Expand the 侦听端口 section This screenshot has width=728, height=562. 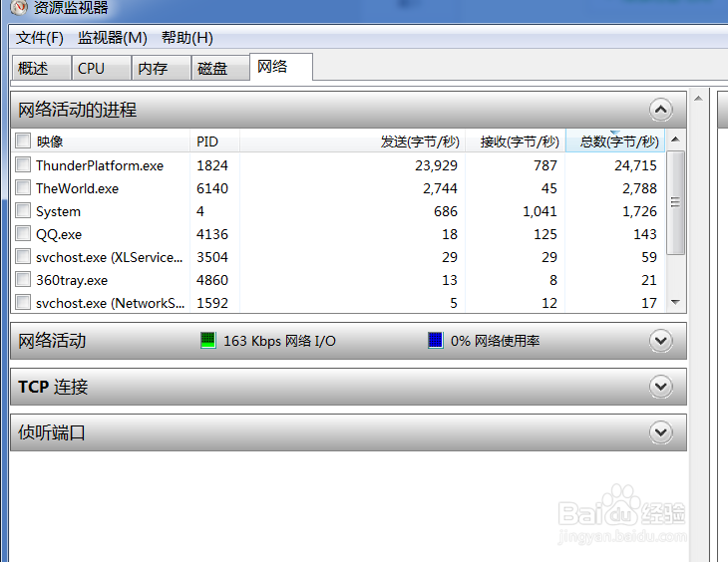[660, 432]
